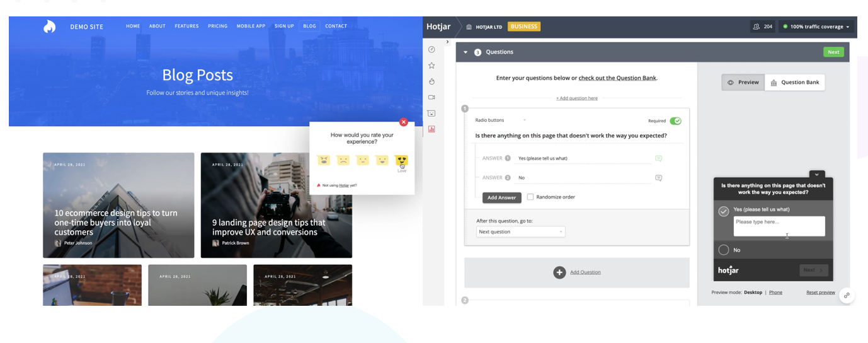Switch to the Question Bank tab
The height and width of the screenshot is (343, 868).
pos(795,82)
